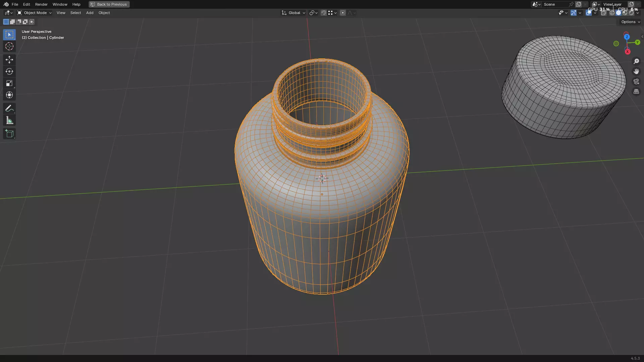Set selection mode to new selection
644x362 pixels.
pos(6,22)
